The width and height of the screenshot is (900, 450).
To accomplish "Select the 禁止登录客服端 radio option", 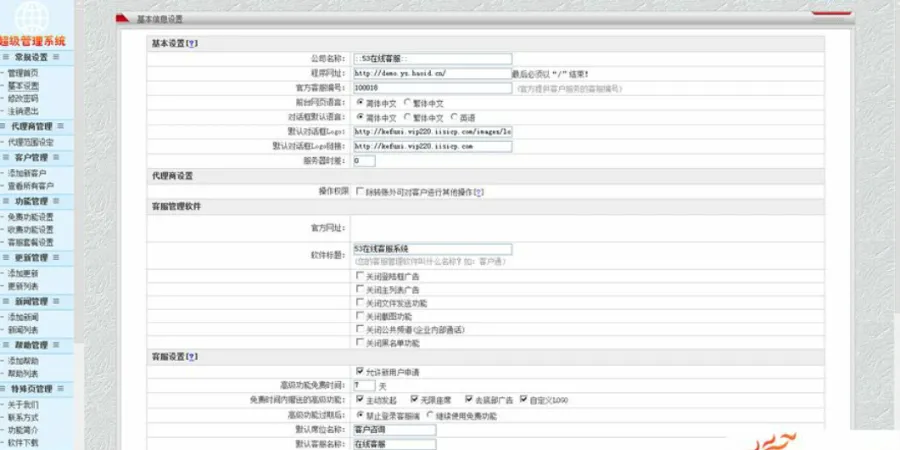I will pos(360,414).
